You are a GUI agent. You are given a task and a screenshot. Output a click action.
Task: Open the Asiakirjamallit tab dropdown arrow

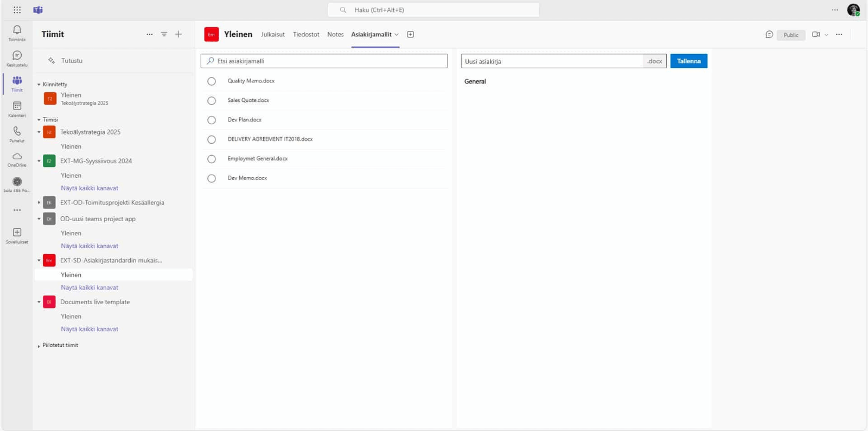[x=397, y=35]
